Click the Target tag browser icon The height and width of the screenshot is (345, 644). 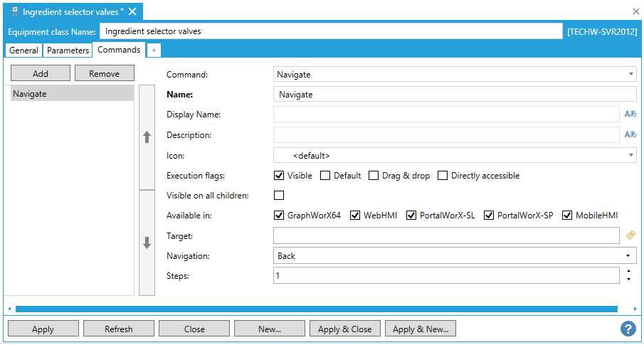click(630, 235)
